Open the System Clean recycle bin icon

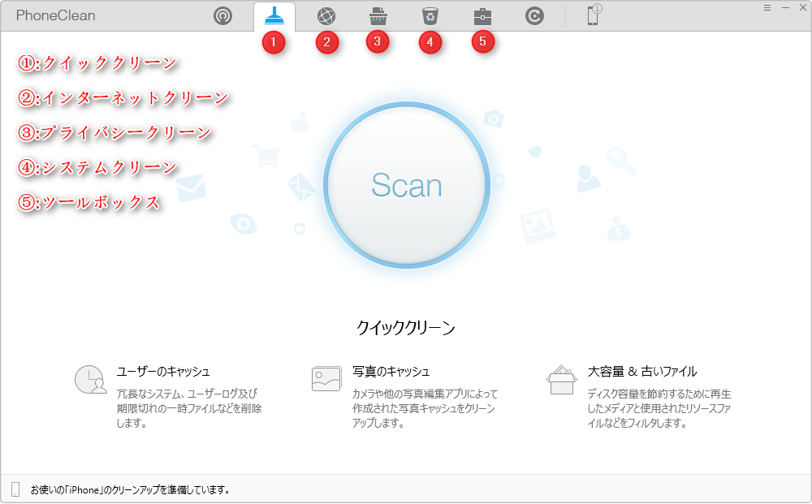(x=430, y=16)
